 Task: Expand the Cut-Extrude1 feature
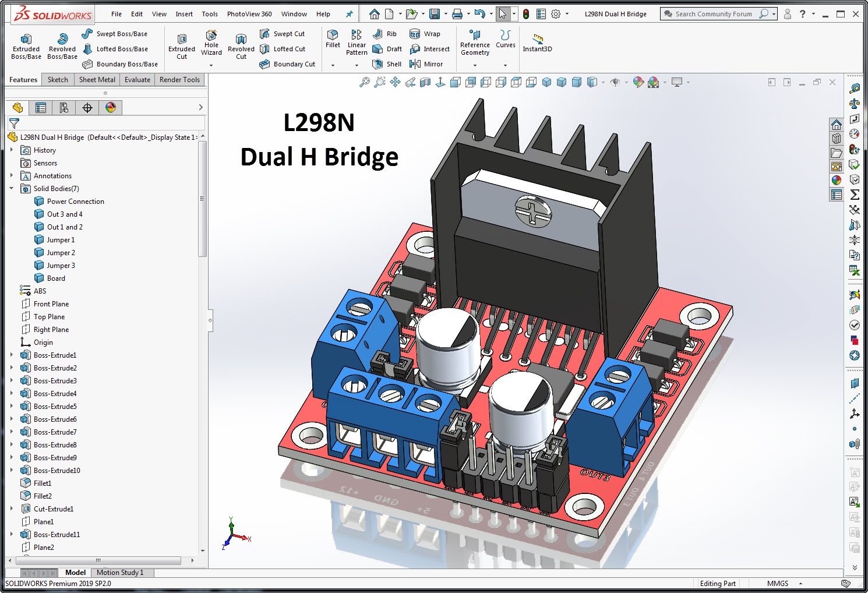(x=12, y=509)
